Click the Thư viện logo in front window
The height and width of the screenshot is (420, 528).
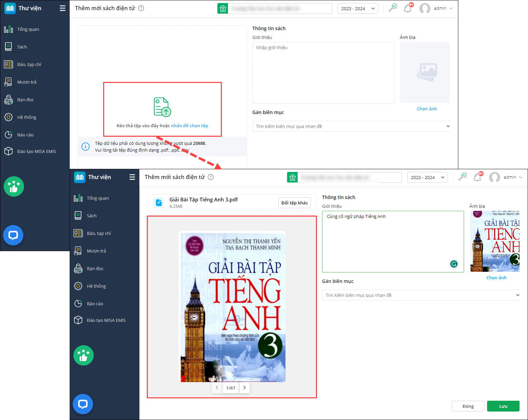[80, 177]
